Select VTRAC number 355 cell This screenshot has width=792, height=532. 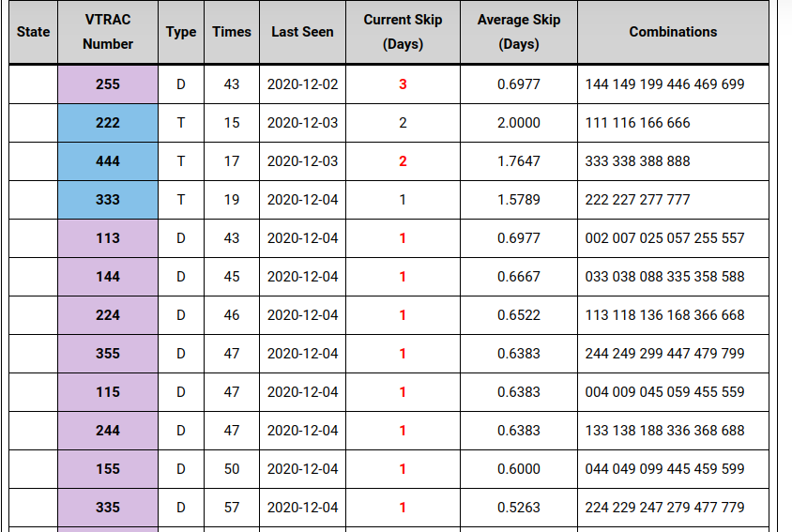[x=108, y=353]
